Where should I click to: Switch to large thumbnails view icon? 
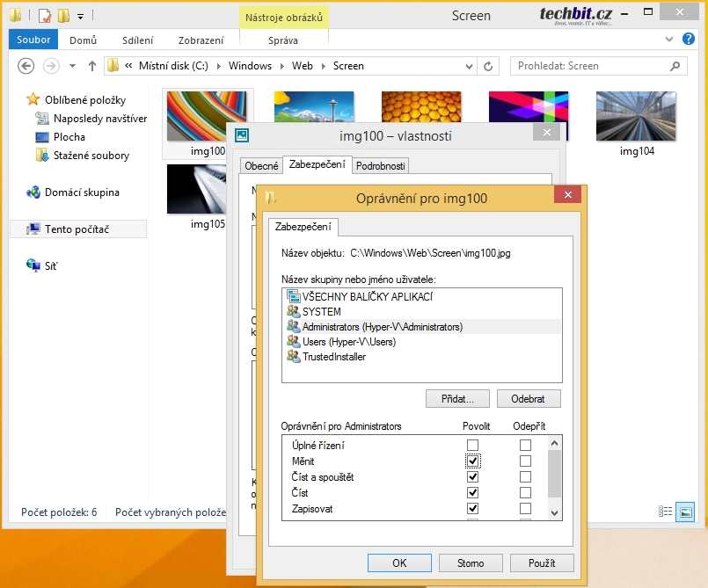coord(685,512)
